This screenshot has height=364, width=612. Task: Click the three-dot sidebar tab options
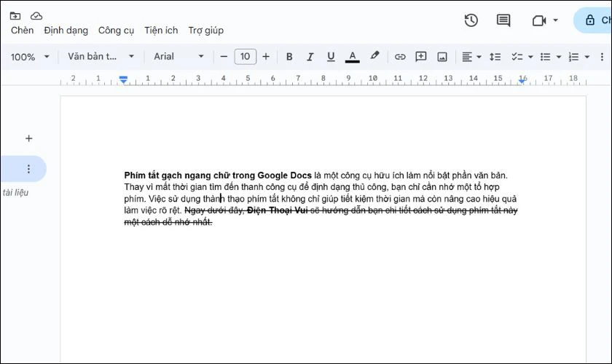[x=28, y=169]
